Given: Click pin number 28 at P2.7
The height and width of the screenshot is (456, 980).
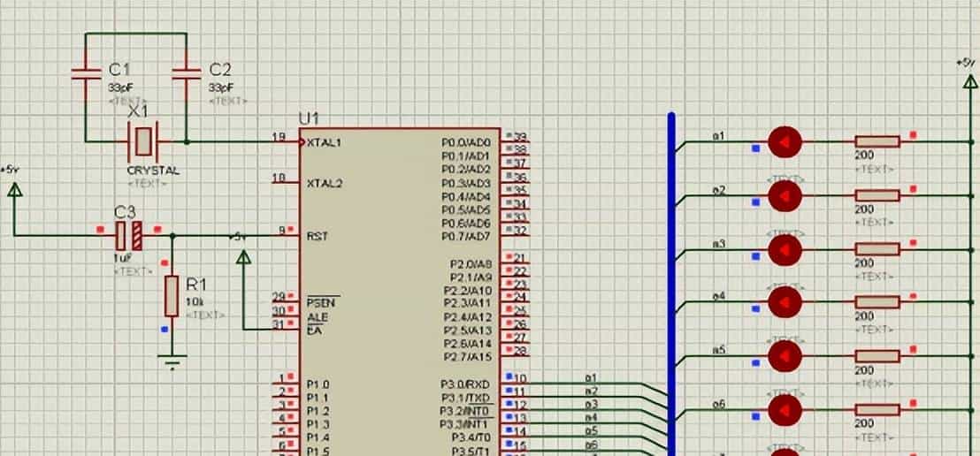Looking at the screenshot, I should (520, 351).
